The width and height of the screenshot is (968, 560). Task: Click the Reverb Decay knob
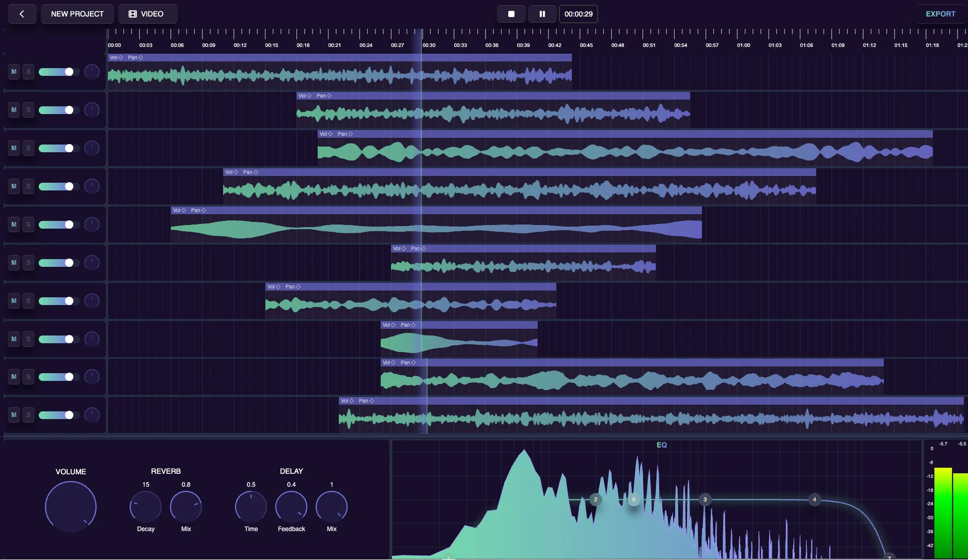[146, 507]
